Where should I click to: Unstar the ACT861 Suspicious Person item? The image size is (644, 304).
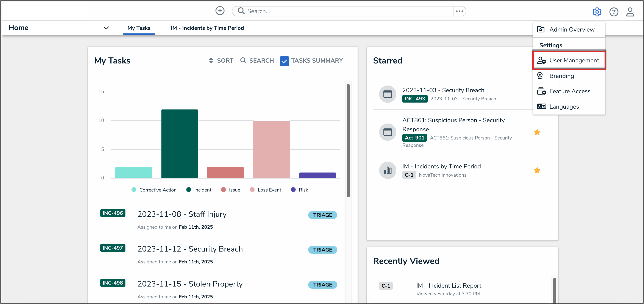[x=537, y=132]
